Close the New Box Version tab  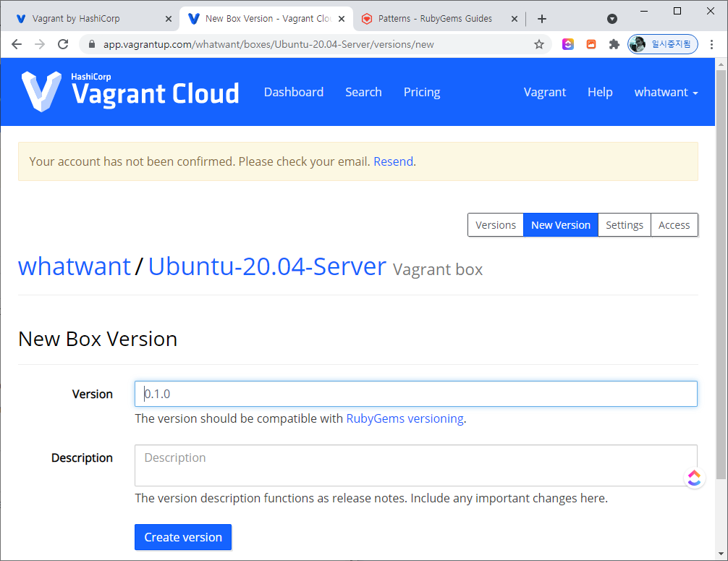click(x=342, y=19)
